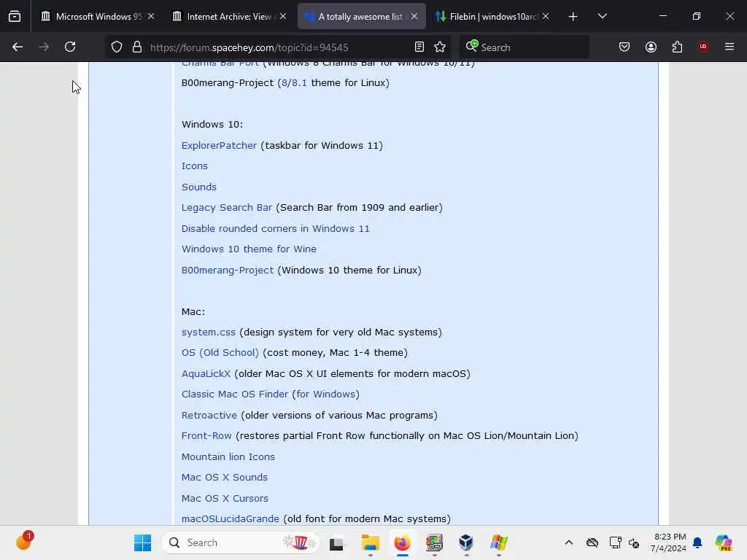
Task: Bookmark this page with the star
Action: tap(440, 47)
